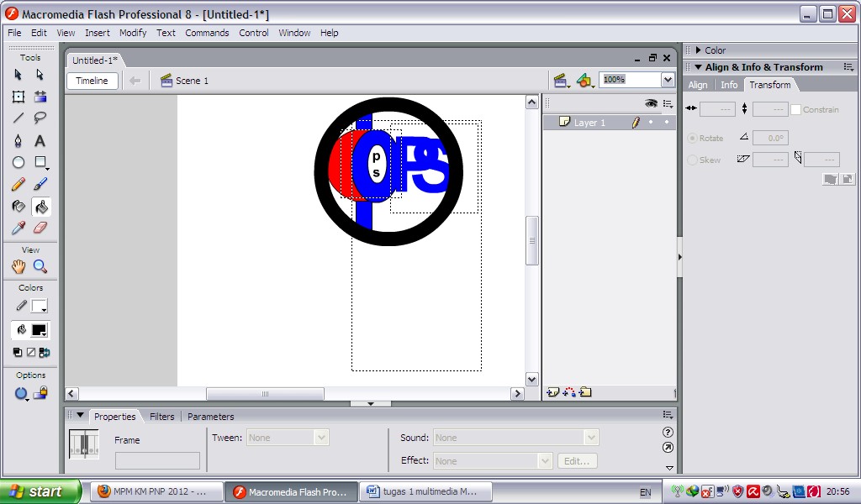Open the Effect dropdown

(545, 461)
